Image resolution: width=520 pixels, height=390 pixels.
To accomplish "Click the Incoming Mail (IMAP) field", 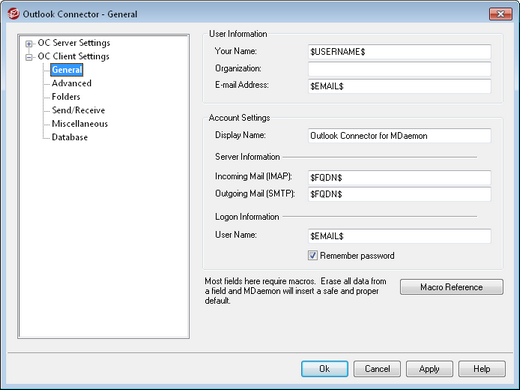I will 399,177.
